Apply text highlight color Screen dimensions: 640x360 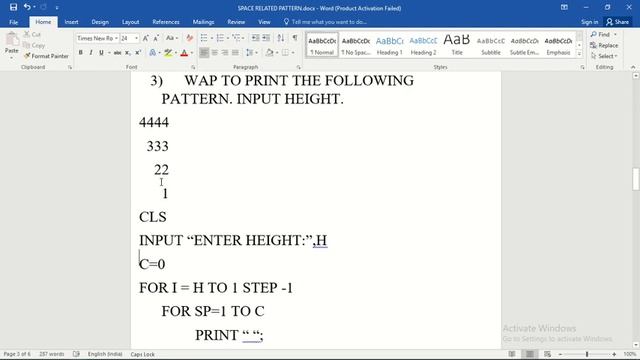[168, 53]
